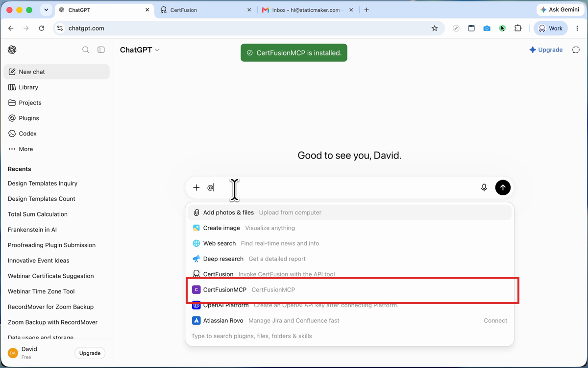Start a New chat from sidebar
This screenshot has height=368, width=588.
(x=56, y=72)
